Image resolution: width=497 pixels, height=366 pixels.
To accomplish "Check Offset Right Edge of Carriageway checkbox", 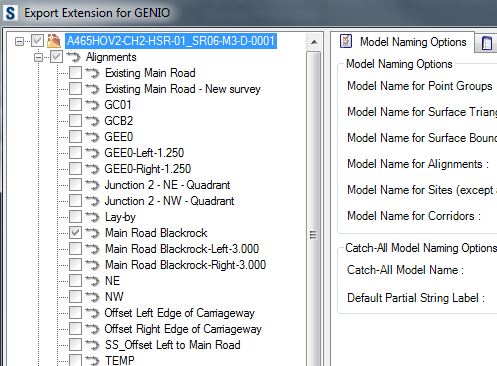I will pos(75,329).
